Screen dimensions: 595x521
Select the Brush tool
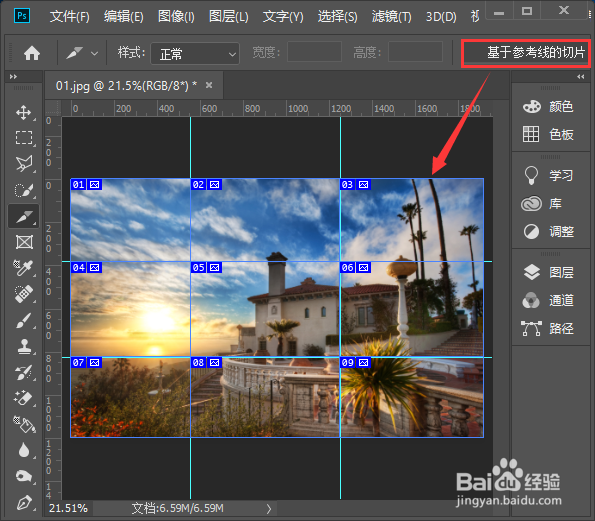pos(24,320)
